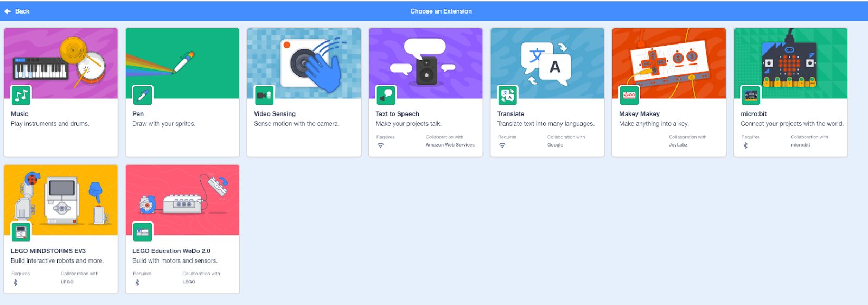
Task: Select the Music extension title
Action: (x=20, y=114)
